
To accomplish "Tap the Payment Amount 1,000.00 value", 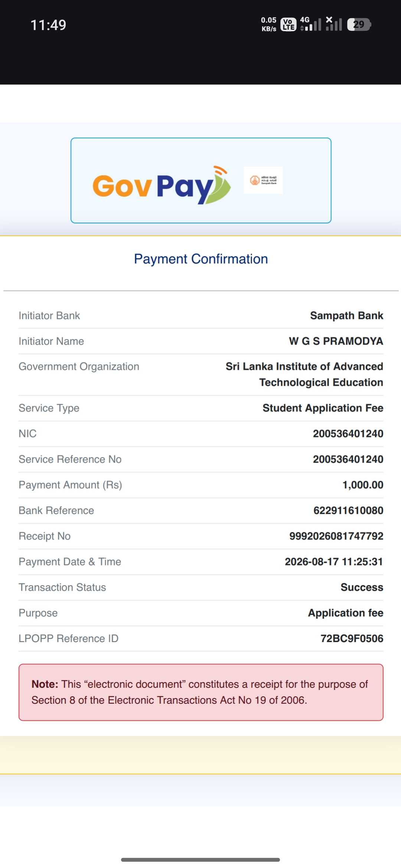I will coord(363,485).
